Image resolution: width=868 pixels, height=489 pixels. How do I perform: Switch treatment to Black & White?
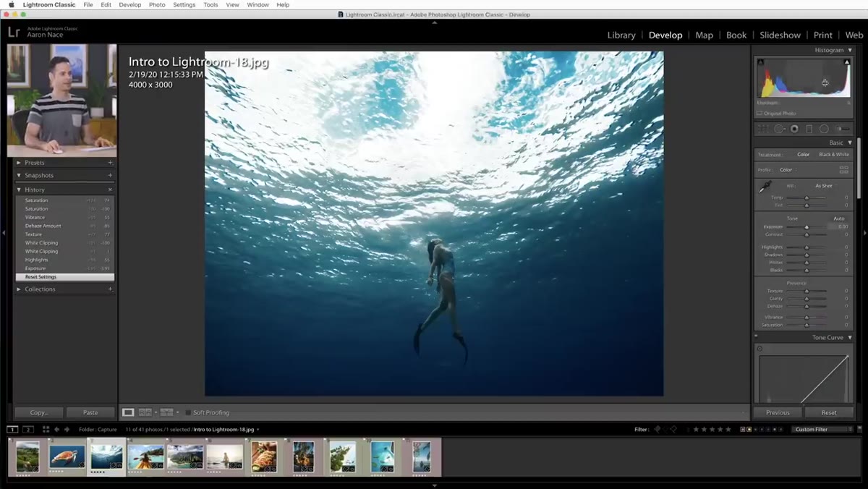coord(834,155)
